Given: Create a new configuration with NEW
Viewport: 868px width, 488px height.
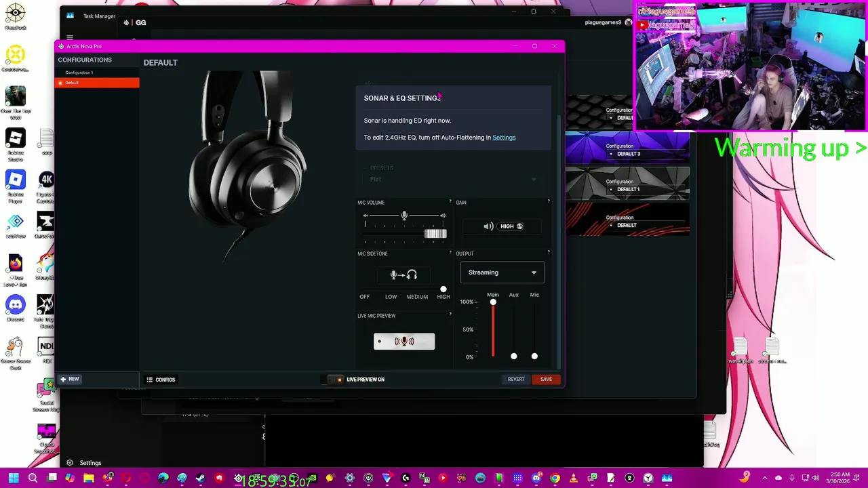Looking at the screenshot, I should pos(70,379).
